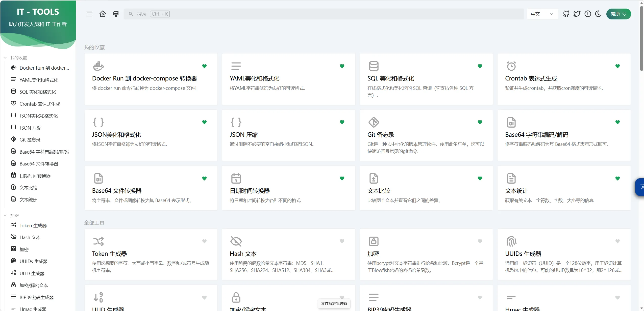This screenshot has height=311, width=644.
Task: Unfavorite the Crontab 表达式生成 card heart
Action: coord(617,66)
